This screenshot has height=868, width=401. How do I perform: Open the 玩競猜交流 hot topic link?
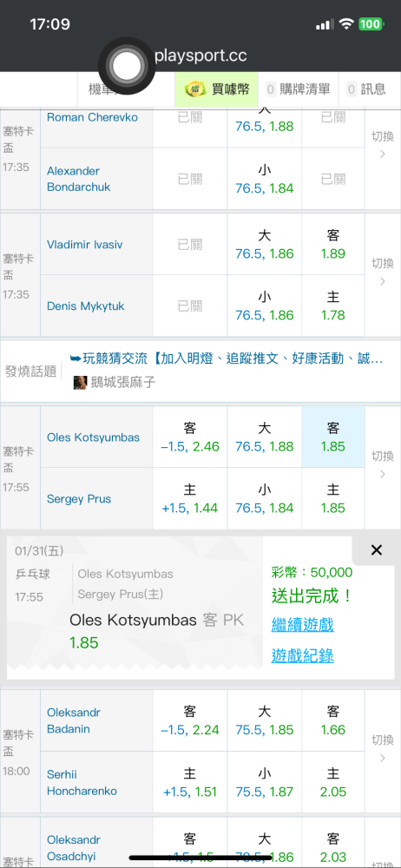coord(227,358)
